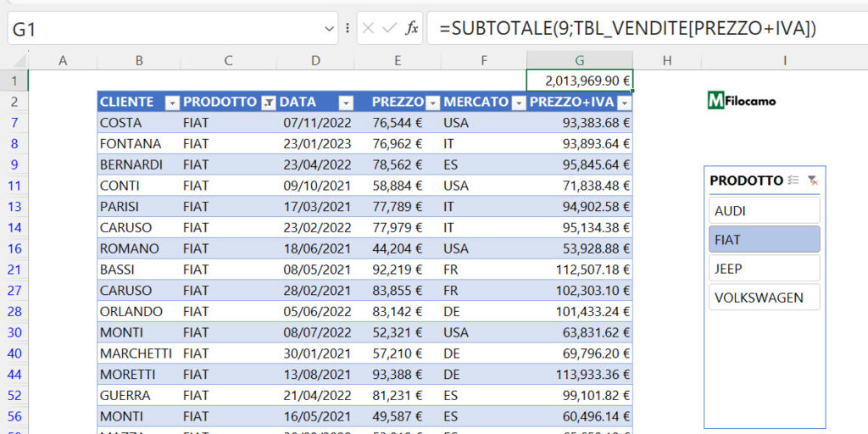Screen dimensions: 868x434
Task: Click PREZZO+IVA cell 113,933.36 €
Action: coord(580,374)
